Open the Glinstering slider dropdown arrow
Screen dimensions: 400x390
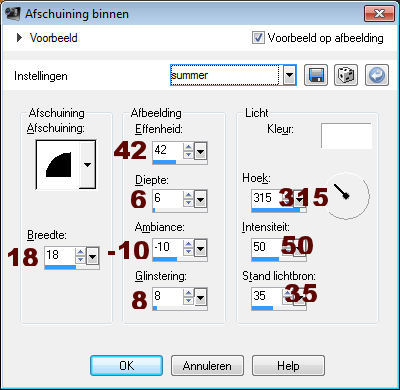(200, 297)
